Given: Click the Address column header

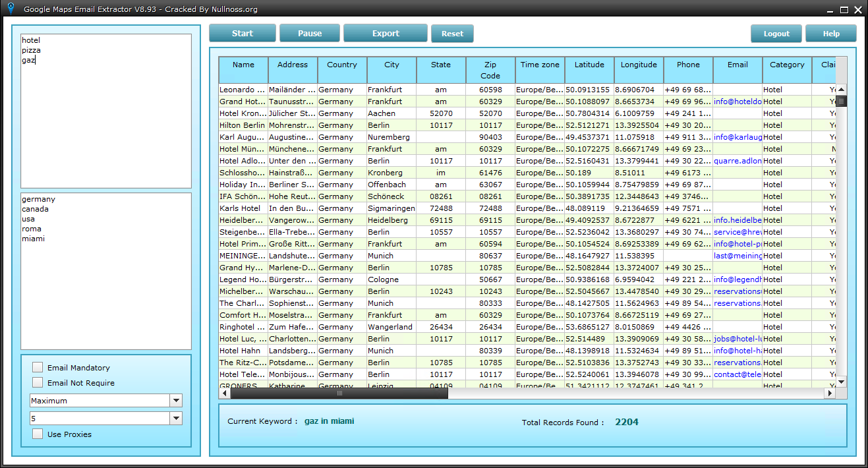Looking at the screenshot, I should point(293,70).
